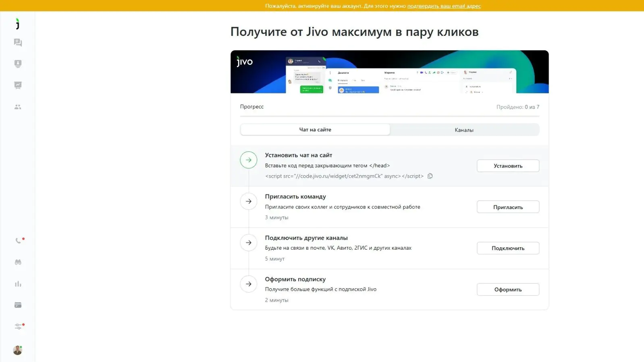Click the arrow circle for Подключить другие каналы
Image resolution: width=644 pixels, height=362 pixels.
pyautogui.click(x=249, y=243)
